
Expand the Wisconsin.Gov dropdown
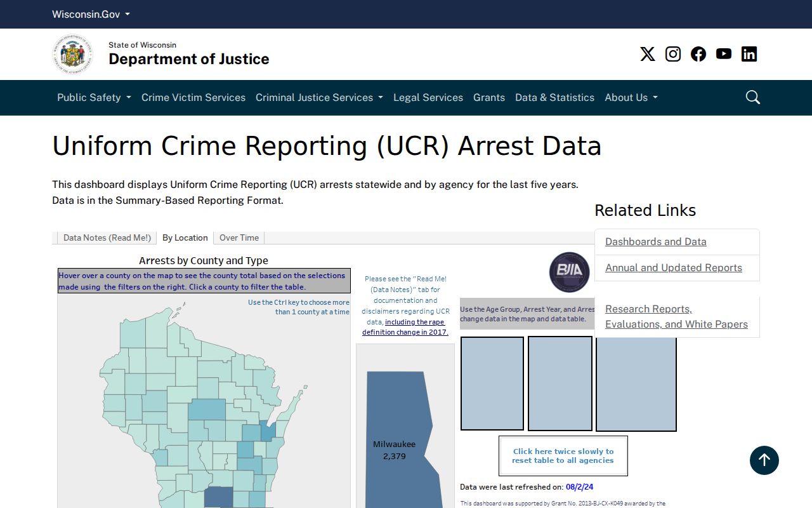tap(91, 14)
